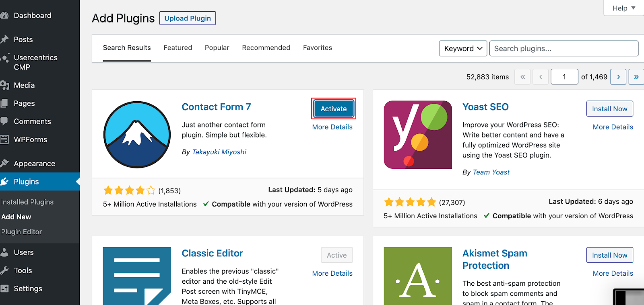Open Dashboard icon in sidebar
Image resolution: width=644 pixels, height=305 pixels.
(4, 16)
